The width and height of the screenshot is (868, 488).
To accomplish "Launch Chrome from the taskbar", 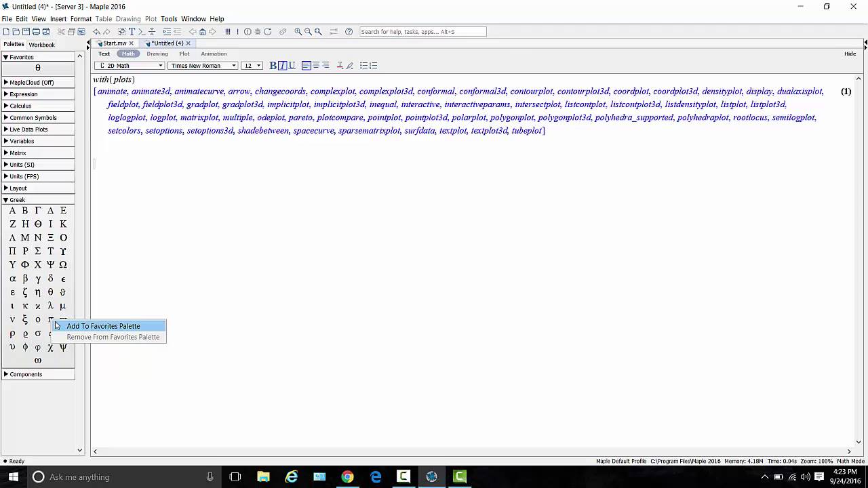I will 347,476.
